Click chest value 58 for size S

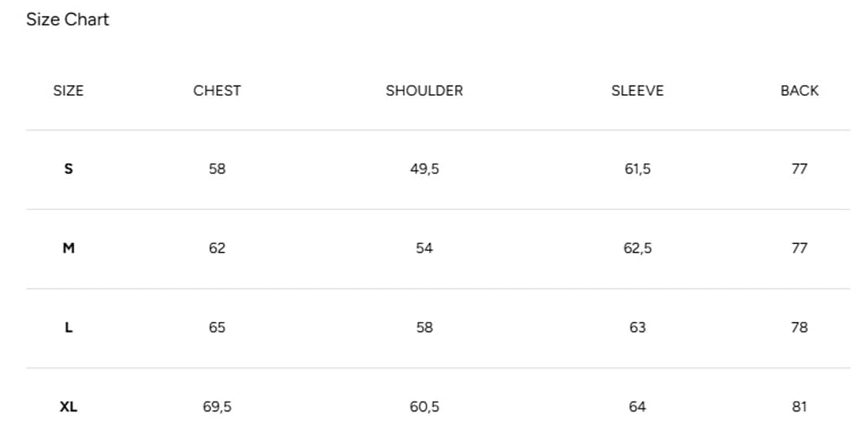pos(217,169)
